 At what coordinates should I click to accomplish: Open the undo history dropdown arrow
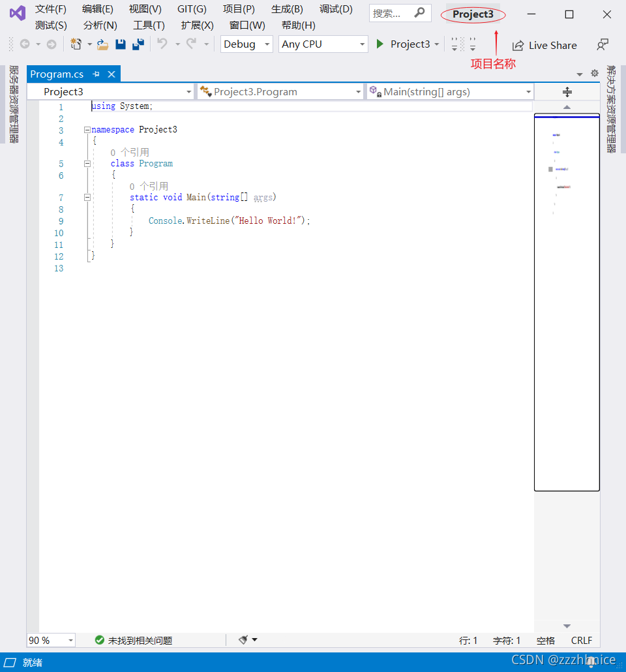(177, 44)
